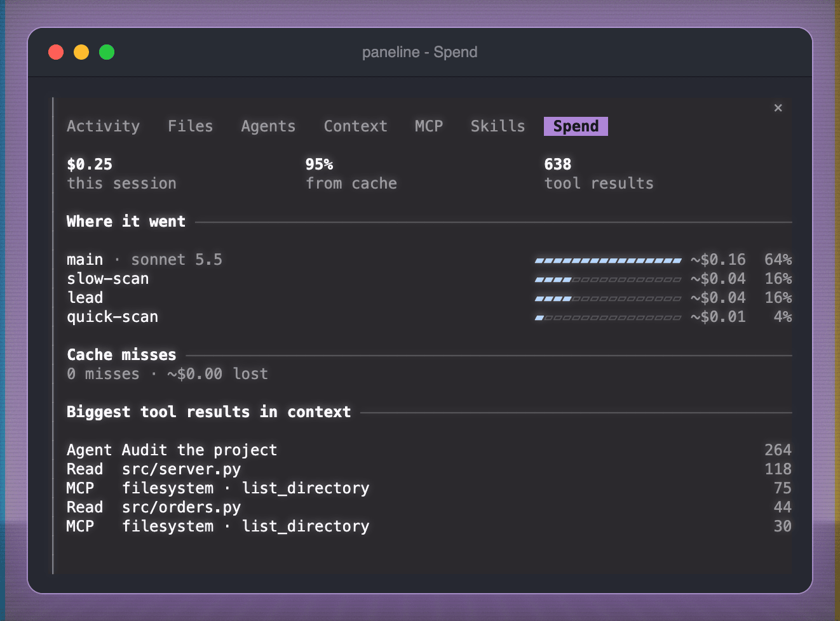Click the quick-scan row's spend progress bar
The image size is (840, 621).
point(608,317)
